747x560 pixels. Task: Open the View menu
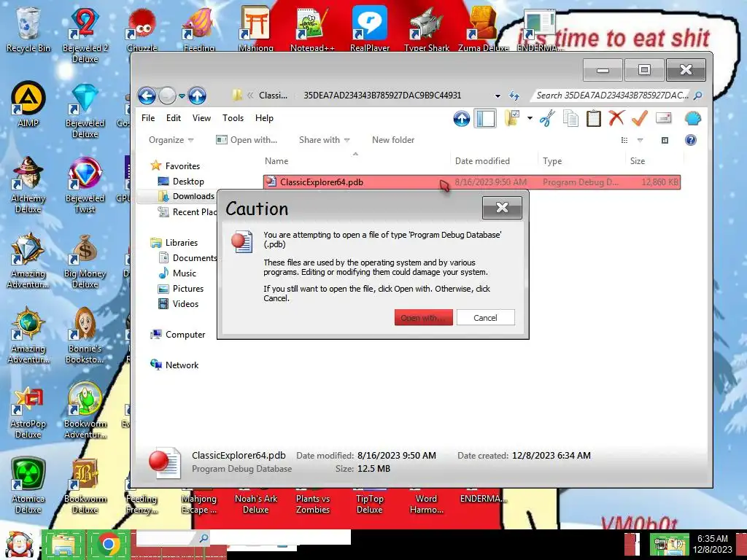(201, 118)
